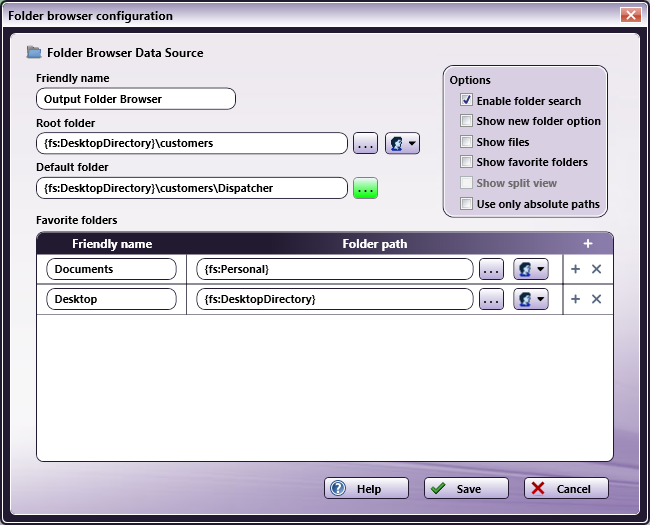Close the Folder browser configuration window

(x=631, y=15)
